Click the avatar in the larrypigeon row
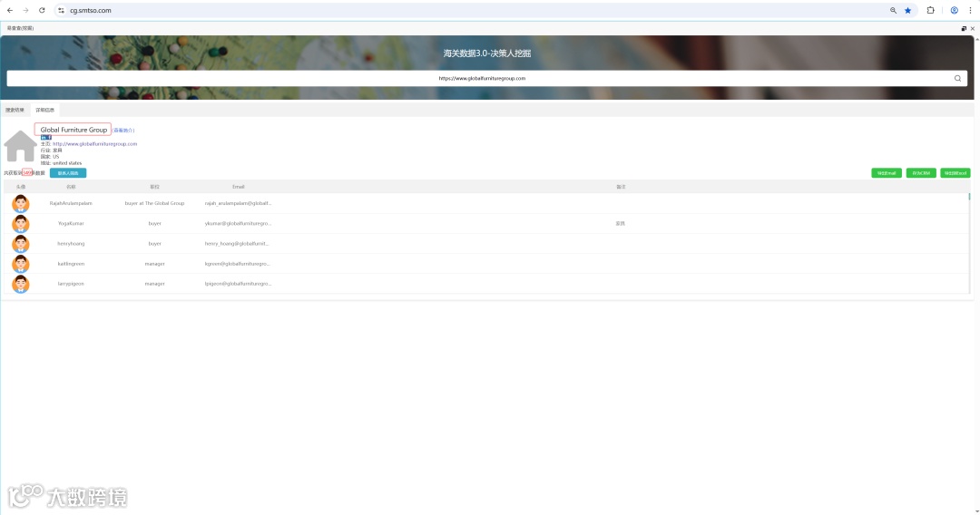Image resolution: width=980 pixels, height=515 pixels. coord(21,284)
